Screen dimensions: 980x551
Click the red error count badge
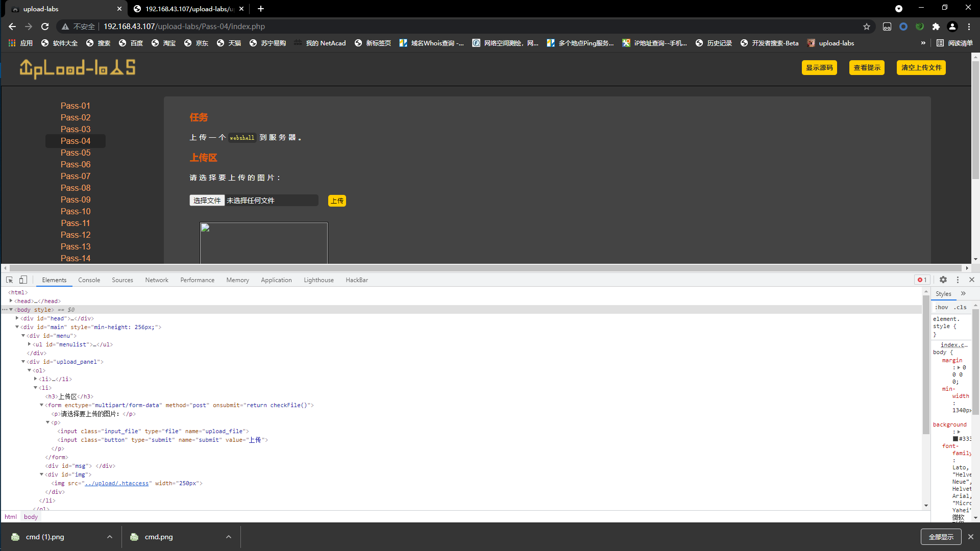point(922,280)
